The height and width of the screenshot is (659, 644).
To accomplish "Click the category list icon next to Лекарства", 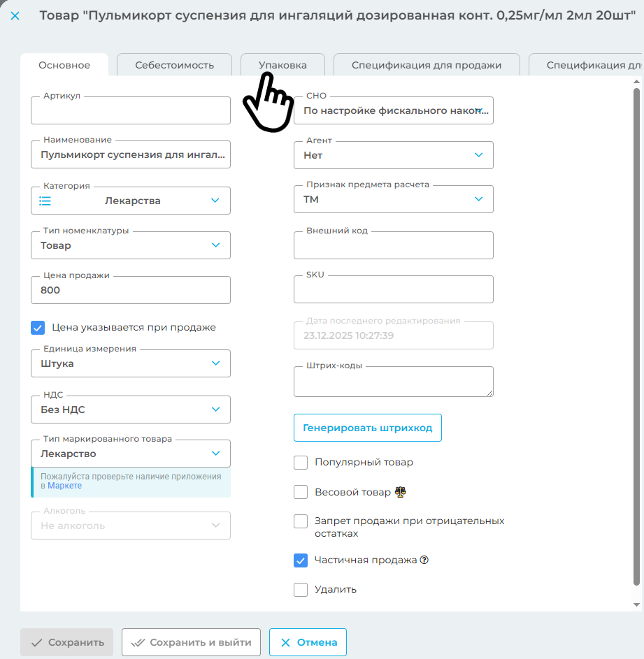I will pyautogui.click(x=45, y=201).
